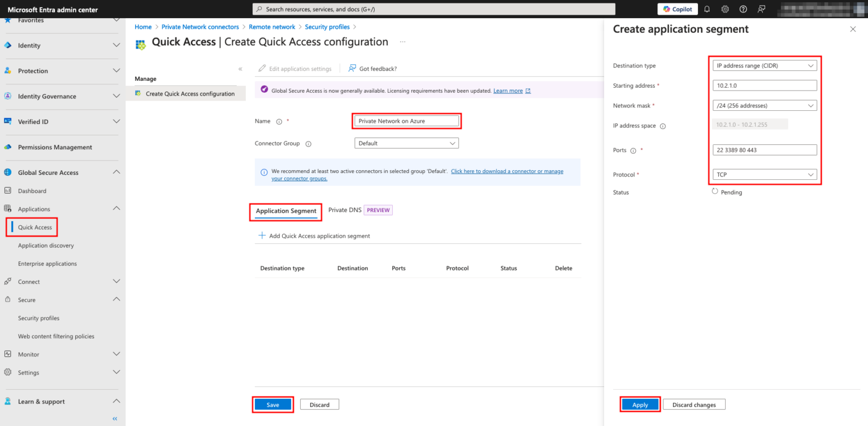Open the Network mask dropdown
868x426 pixels.
pyautogui.click(x=764, y=105)
